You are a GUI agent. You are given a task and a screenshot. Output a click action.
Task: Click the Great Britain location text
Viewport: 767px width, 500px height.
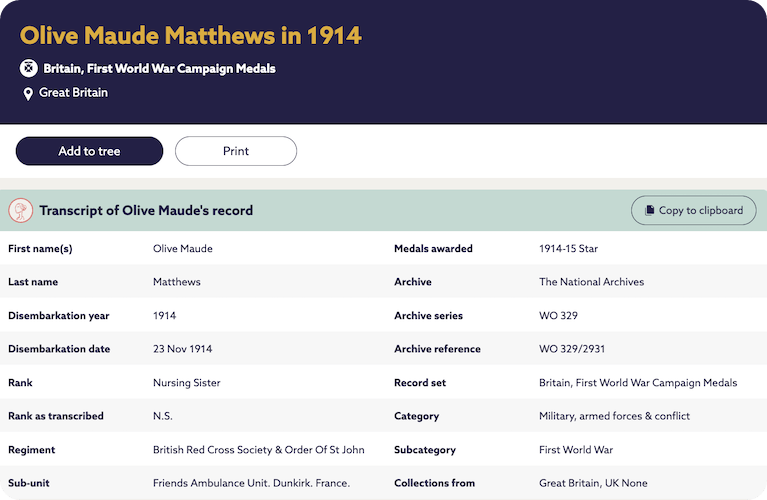[x=73, y=93]
